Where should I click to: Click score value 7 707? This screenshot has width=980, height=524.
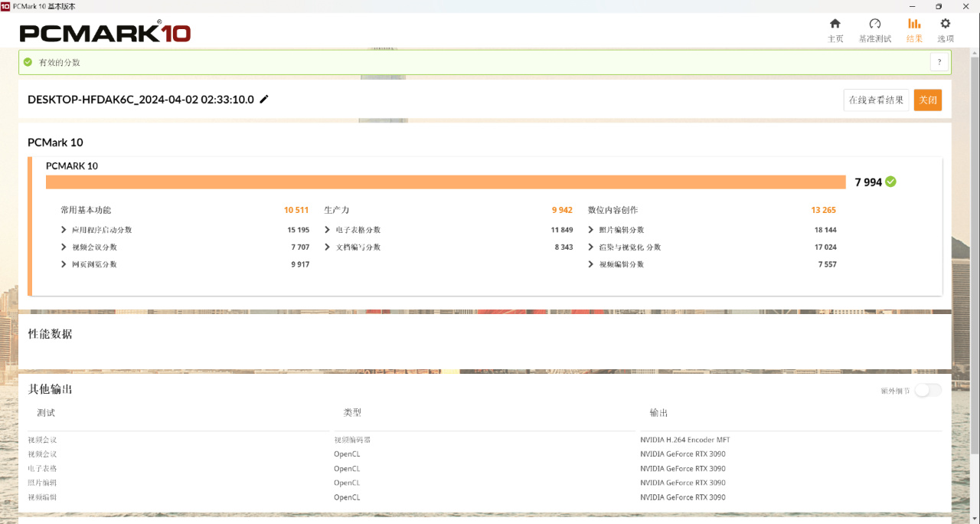300,247
